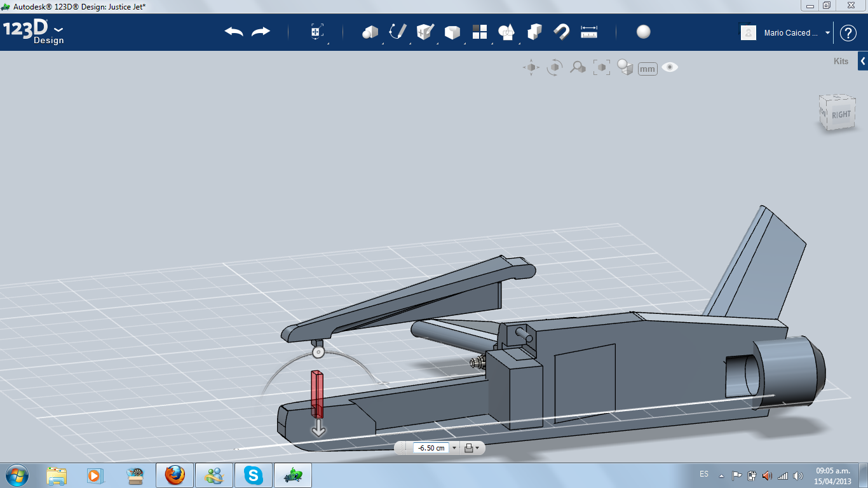Screen dimensions: 868x488
Task: Click the user avatar picture
Action: click(x=749, y=33)
